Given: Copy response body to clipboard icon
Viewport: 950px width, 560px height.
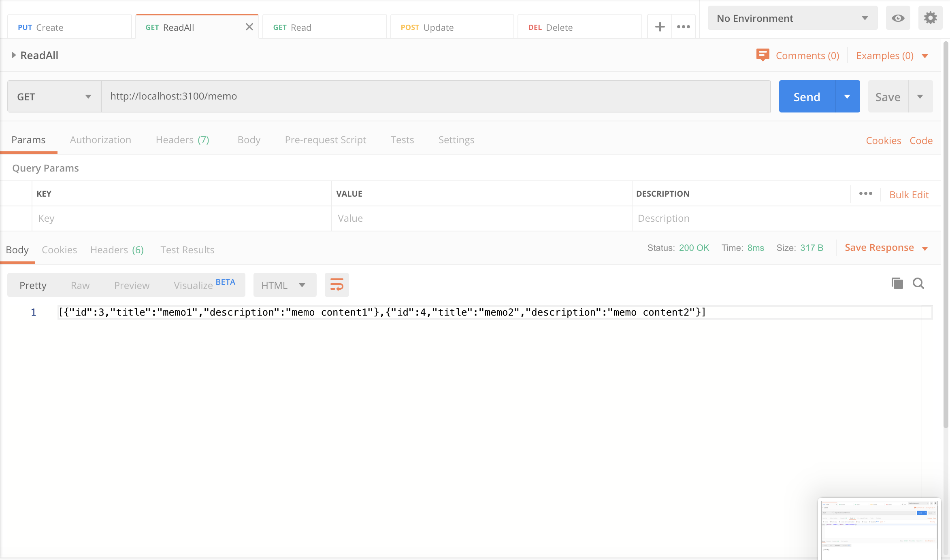Looking at the screenshot, I should point(897,283).
